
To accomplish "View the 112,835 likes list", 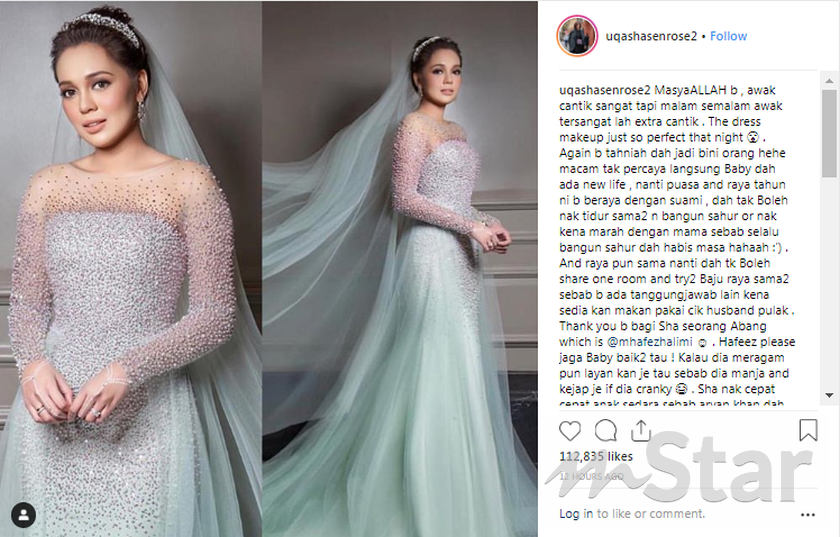I will coord(596,457).
